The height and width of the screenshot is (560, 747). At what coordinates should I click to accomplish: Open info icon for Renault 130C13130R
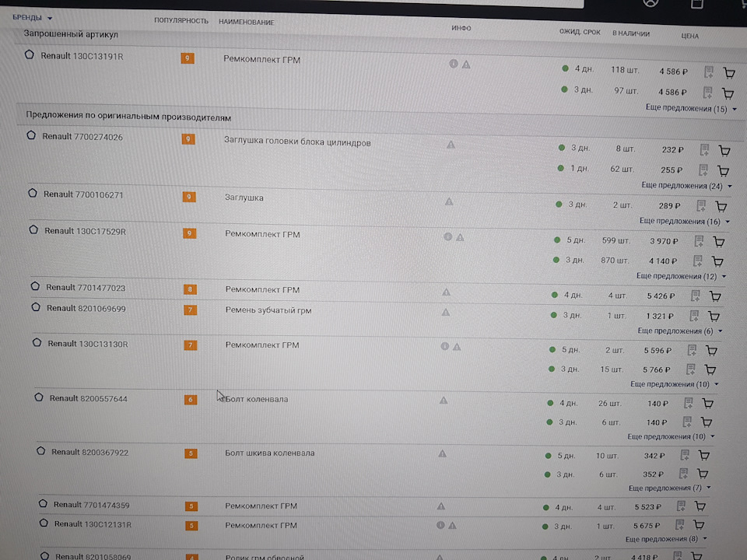pos(444,346)
